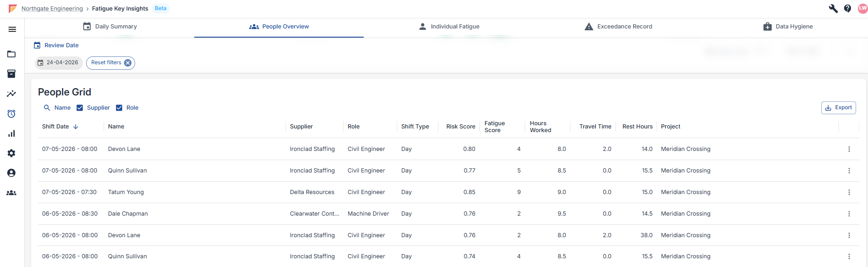868x267 pixels.
Task: Toggle the Role checkbox
Action: pyautogui.click(x=119, y=108)
